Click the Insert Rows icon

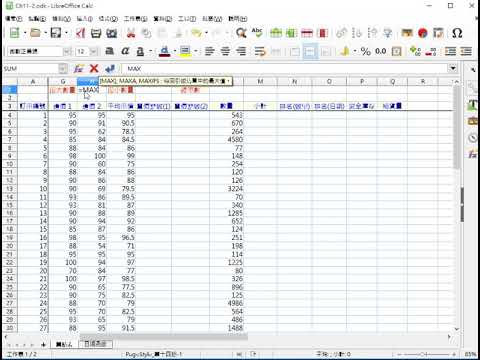point(276,33)
